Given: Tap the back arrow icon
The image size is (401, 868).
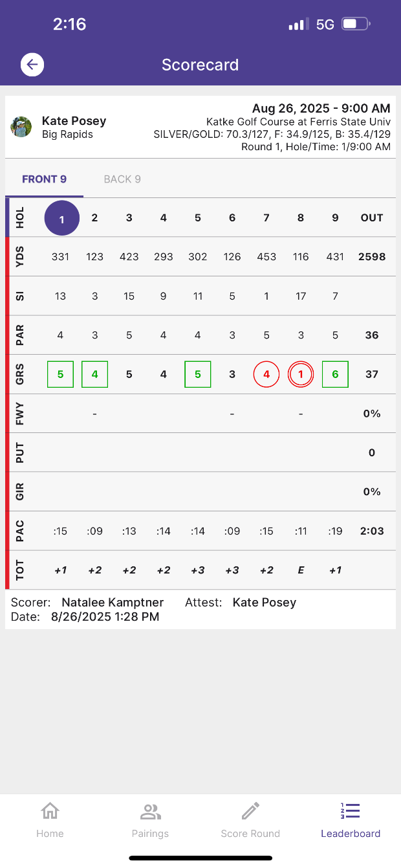Looking at the screenshot, I should [x=32, y=65].
